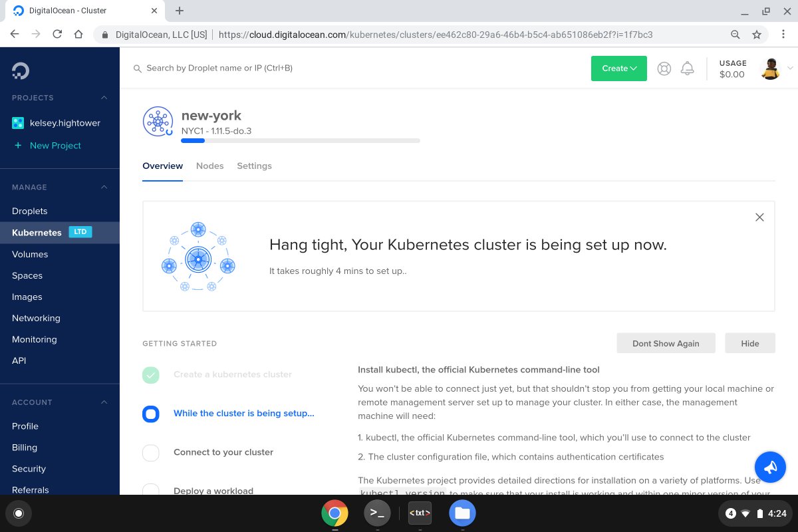This screenshot has width=798, height=532.
Task: Open user account dropdown arrow
Action: click(x=790, y=68)
